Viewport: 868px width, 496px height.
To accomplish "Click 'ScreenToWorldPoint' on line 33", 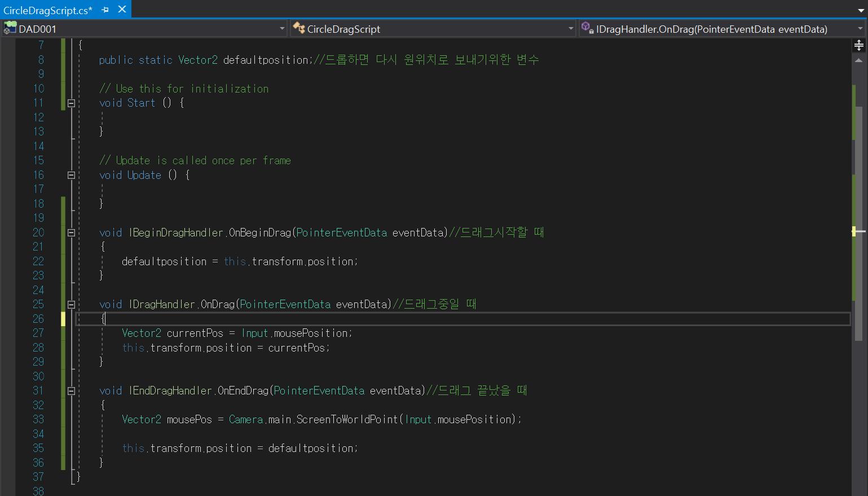I will click(x=347, y=419).
